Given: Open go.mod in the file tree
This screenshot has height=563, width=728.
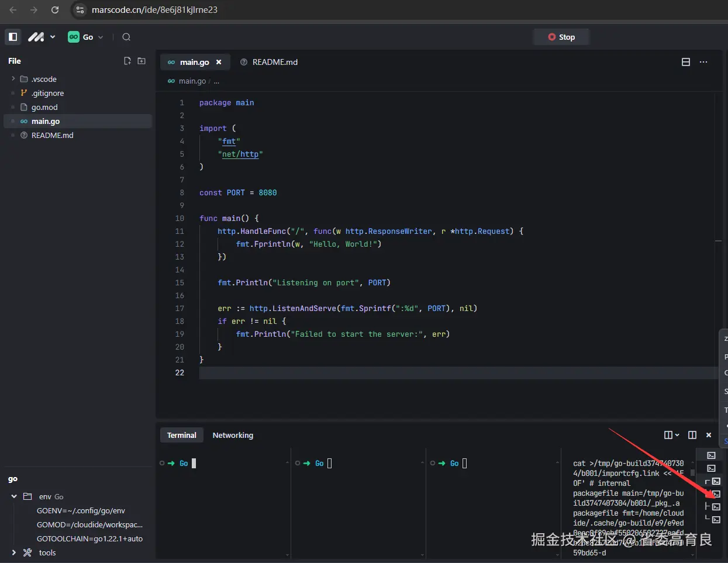Looking at the screenshot, I should pyautogui.click(x=44, y=107).
